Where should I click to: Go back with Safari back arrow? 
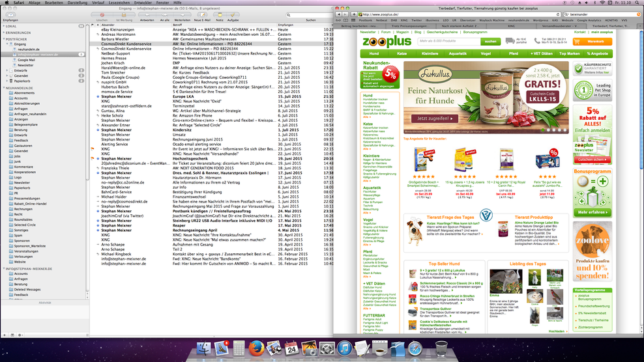[x=339, y=14]
